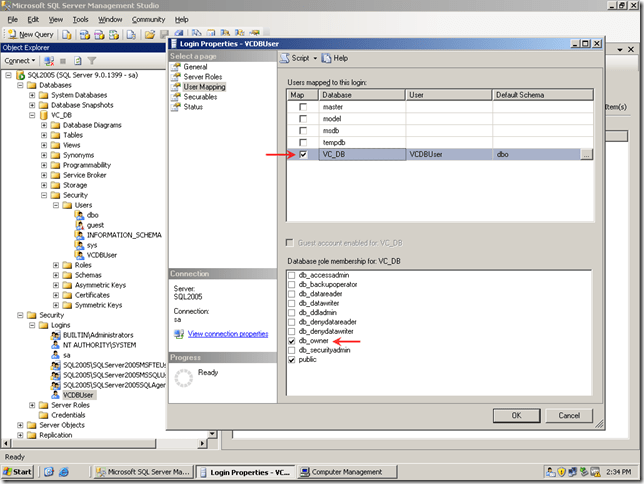The width and height of the screenshot is (644, 484).
Task: Select the Securables page icon
Action: tap(175, 97)
